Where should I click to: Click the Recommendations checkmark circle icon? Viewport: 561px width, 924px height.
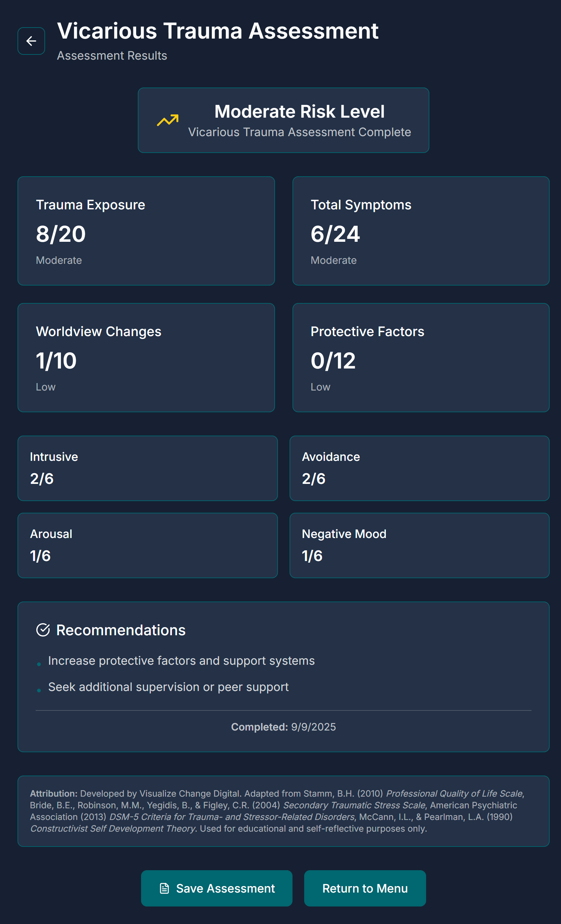pos(43,630)
